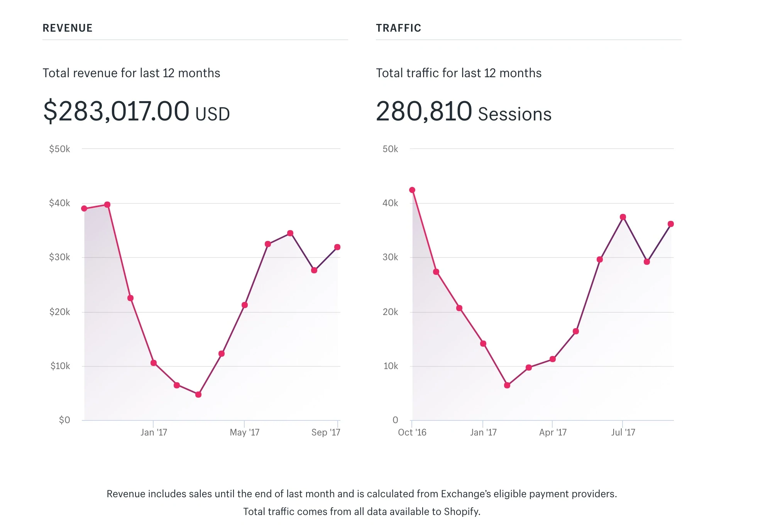The width and height of the screenshot is (758, 532).
Task: Click the lowest data point on traffic chart
Action: click(507, 385)
